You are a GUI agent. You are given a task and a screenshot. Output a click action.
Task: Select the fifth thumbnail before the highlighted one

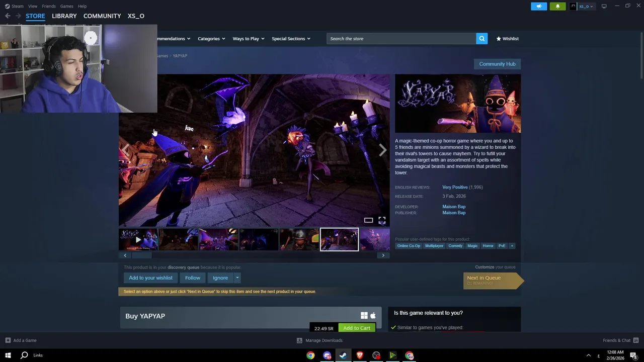[x=299, y=239]
